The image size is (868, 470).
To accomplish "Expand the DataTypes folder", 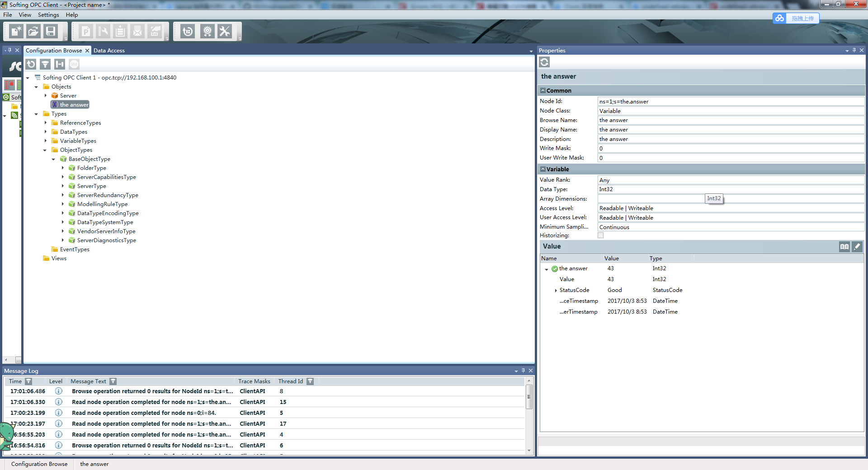I will click(x=46, y=132).
